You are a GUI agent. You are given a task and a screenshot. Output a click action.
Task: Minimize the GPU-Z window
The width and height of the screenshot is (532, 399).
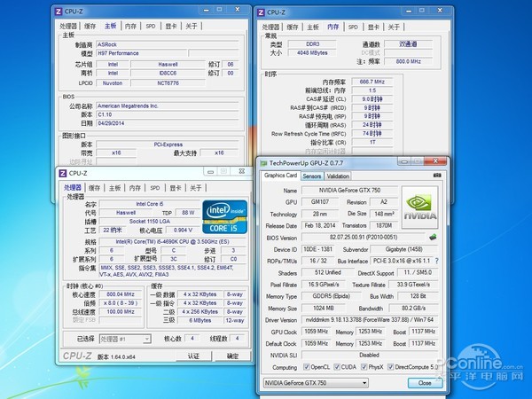[403, 162]
